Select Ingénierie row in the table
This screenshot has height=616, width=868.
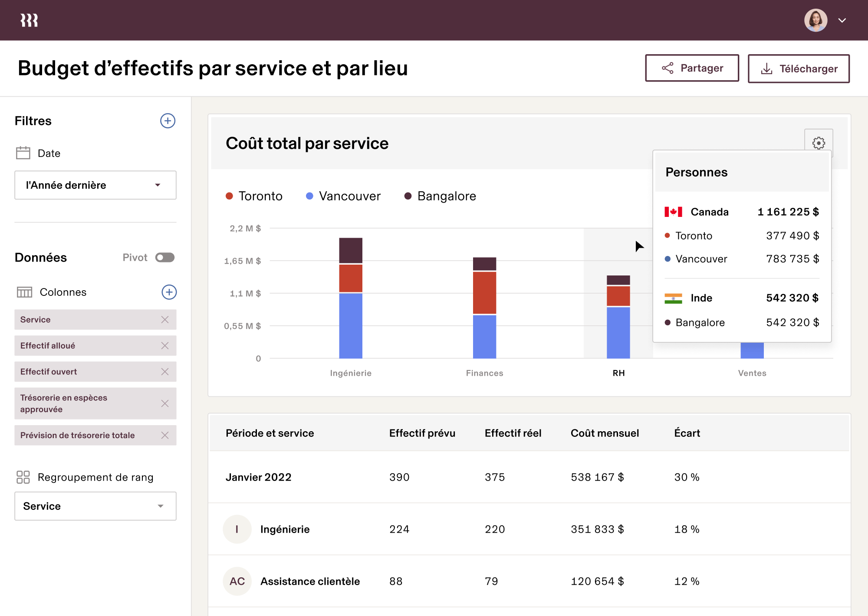coord(285,529)
